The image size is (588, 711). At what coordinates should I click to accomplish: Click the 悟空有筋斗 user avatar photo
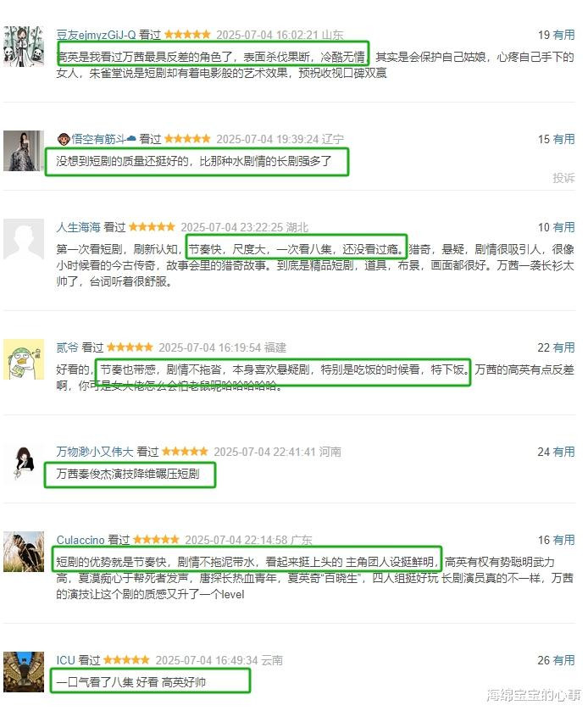click(x=24, y=151)
